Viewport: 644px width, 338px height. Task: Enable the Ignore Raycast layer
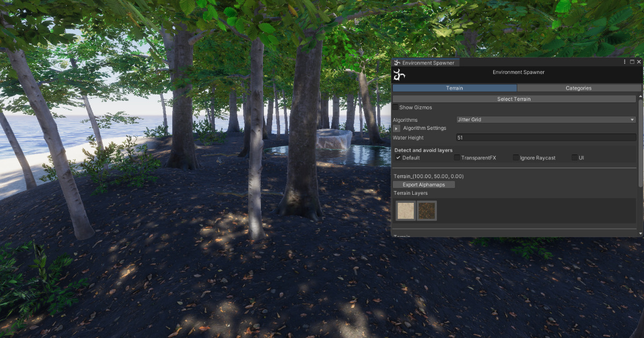pyautogui.click(x=516, y=158)
